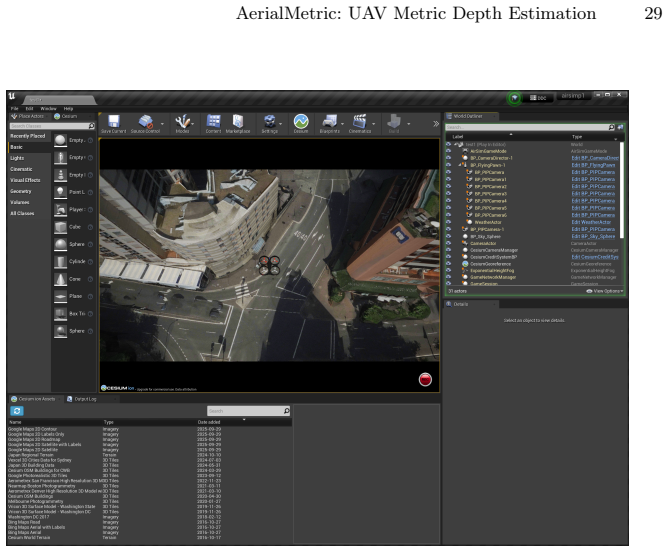The height and width of the screenshot is (552, 668).
Task: Toggle visibility eye for AirSimGameMode
Action: (x=449, y=151)
